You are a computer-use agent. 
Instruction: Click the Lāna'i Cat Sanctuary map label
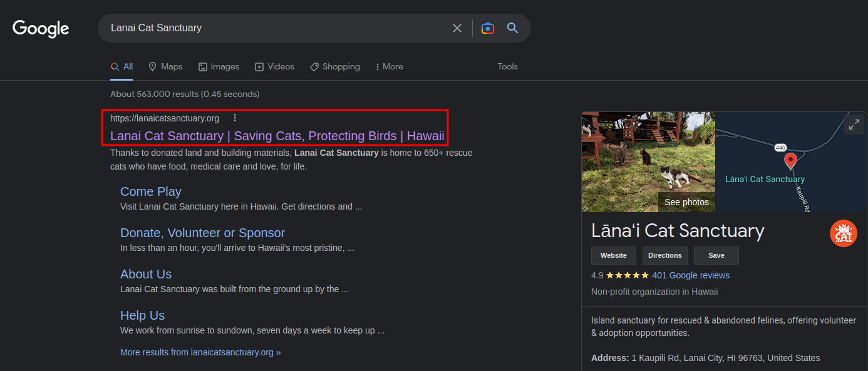(x=765, y=179)
